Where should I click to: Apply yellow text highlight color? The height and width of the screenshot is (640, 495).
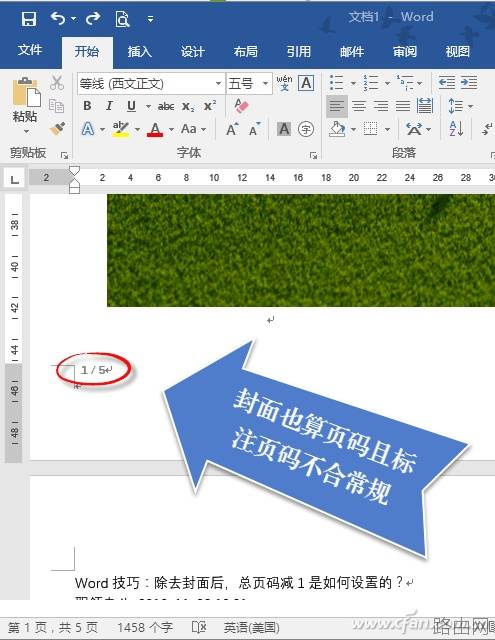(x=121, y=129)
